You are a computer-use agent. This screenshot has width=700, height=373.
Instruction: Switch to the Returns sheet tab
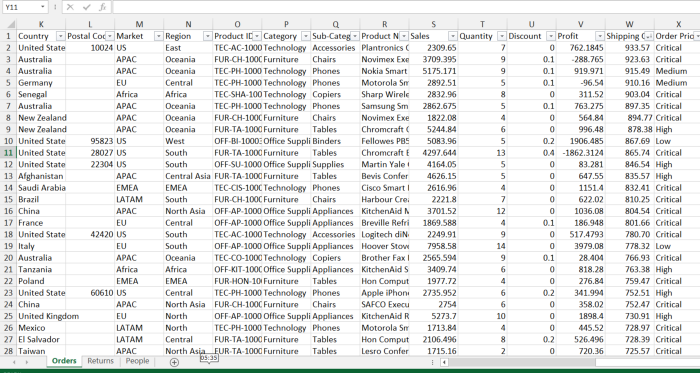coord(100,361)
